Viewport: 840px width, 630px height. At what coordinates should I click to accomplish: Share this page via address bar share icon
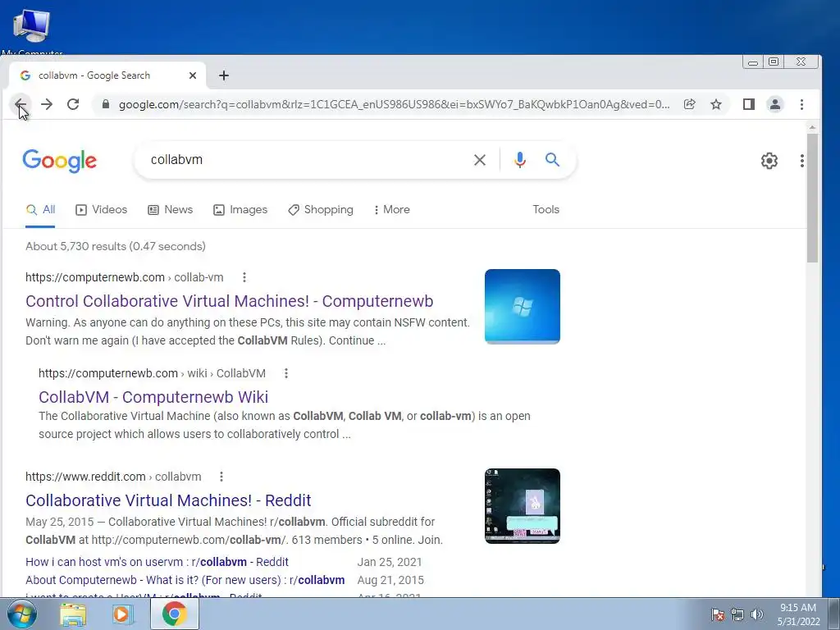pyautogui.click(x=689, y=104)
